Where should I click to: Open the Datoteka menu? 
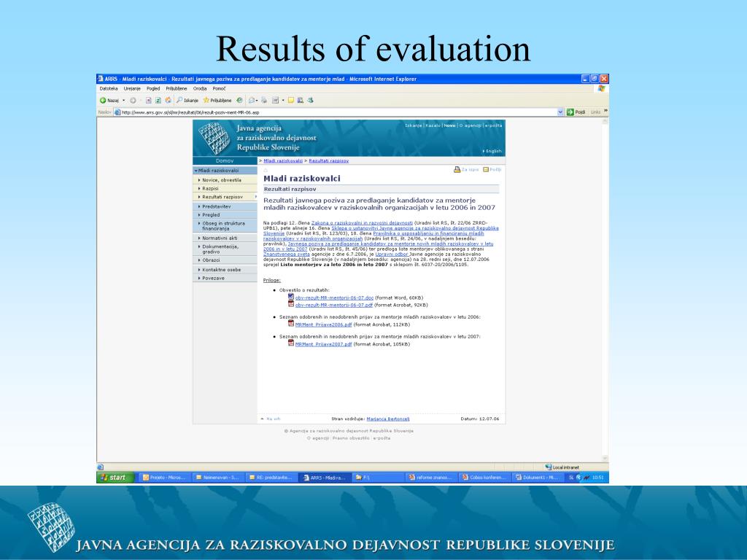(109, 88)
